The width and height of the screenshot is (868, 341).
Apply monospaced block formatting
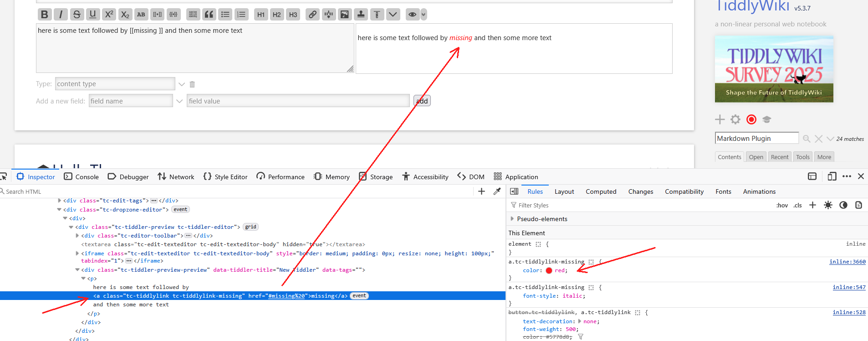[x=193, y=15]
